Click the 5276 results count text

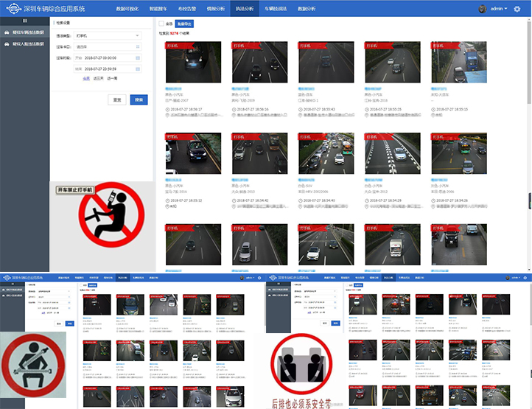coord(174,33)
